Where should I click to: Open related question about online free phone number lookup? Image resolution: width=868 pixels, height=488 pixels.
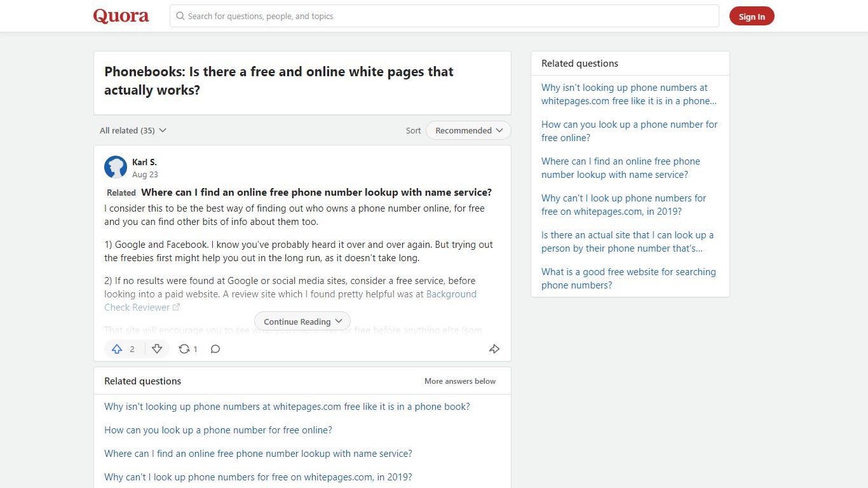(x=316, y=192)
